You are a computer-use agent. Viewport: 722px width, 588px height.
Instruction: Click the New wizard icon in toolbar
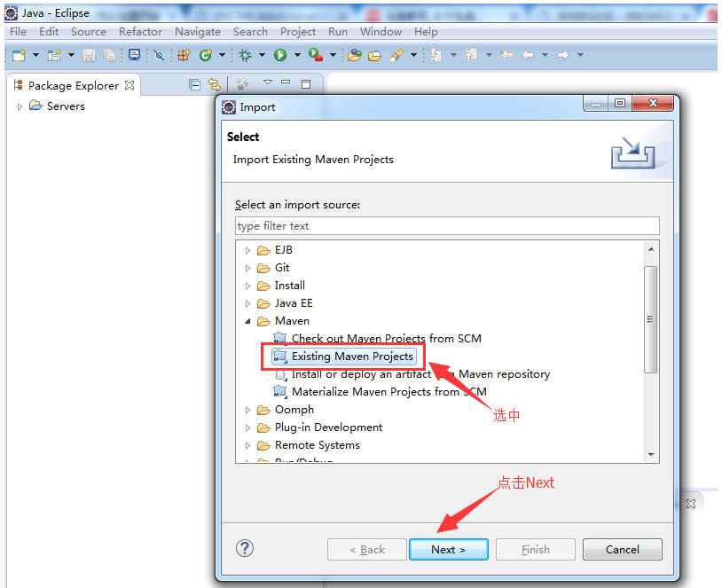[x=19, y=55]
